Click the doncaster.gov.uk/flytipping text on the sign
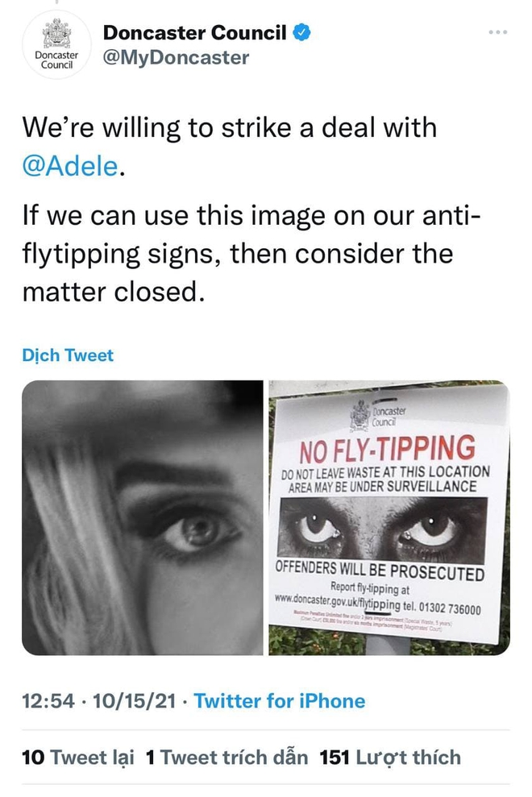 [x=337, y=601]
